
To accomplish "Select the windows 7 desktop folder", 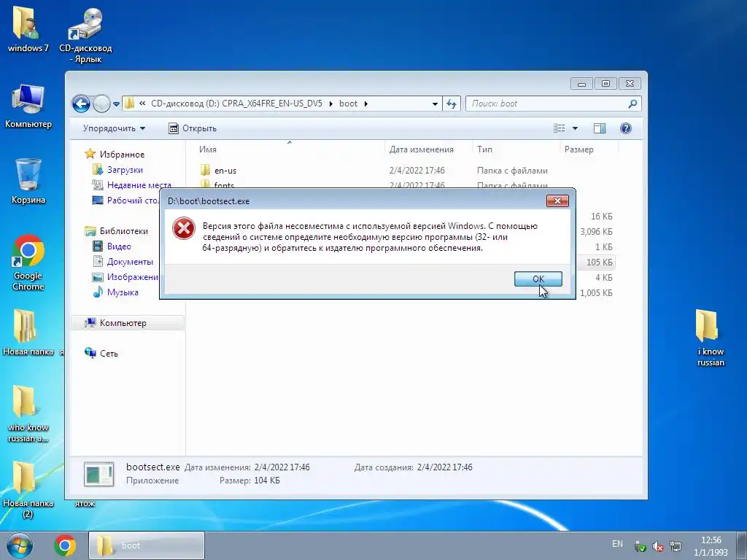I will pos(28,29).
